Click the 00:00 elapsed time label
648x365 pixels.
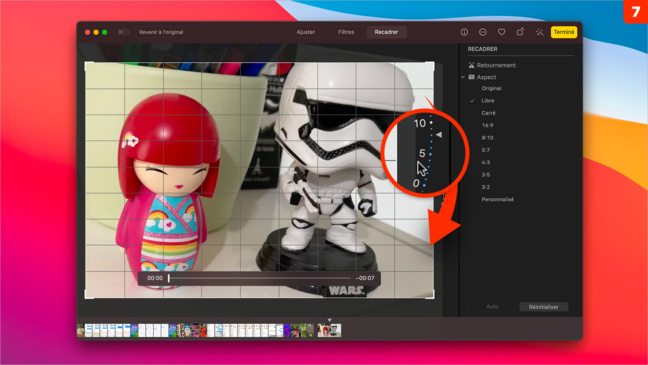[x=155, y=278]
